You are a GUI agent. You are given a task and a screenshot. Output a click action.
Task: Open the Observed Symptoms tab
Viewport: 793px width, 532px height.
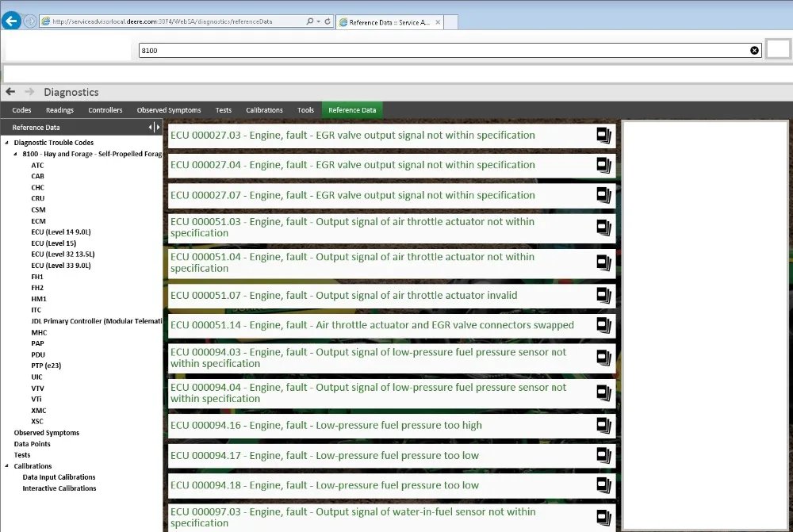169,110
